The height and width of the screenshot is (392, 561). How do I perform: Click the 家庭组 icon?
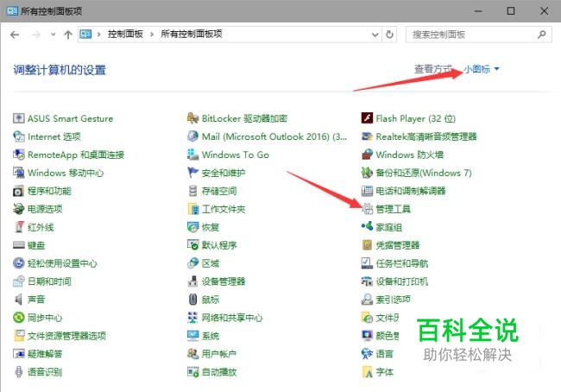[367, 227]
